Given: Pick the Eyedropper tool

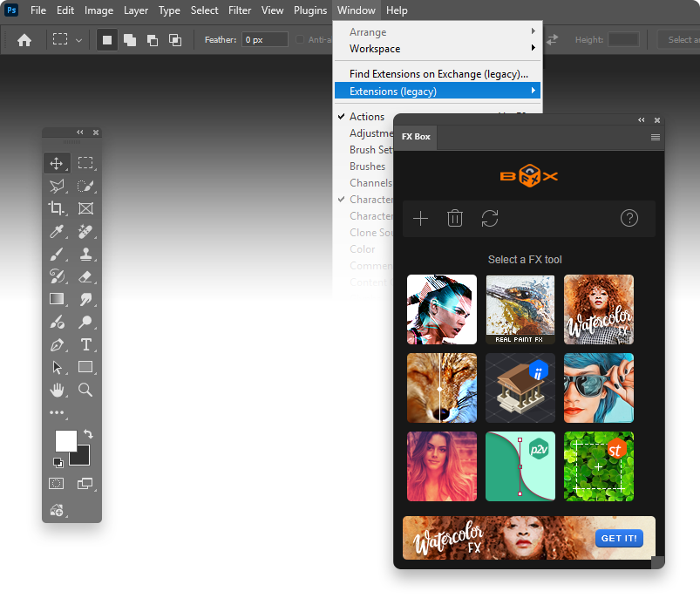Looking at the screenshot, I should pyautogui.click(x=56, y=232).
